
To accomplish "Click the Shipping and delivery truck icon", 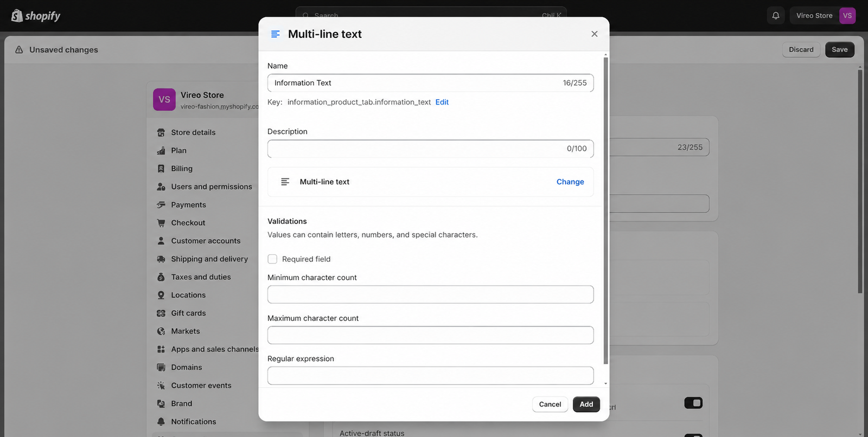I will click(x=161, y=259).
